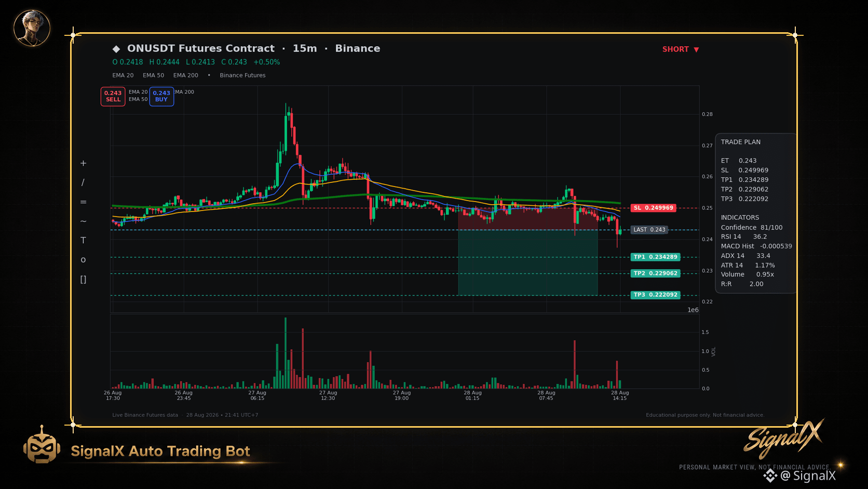Click TP3 0.222092 in the Trade Plan panel
The image size is (868, 489).
744,199
